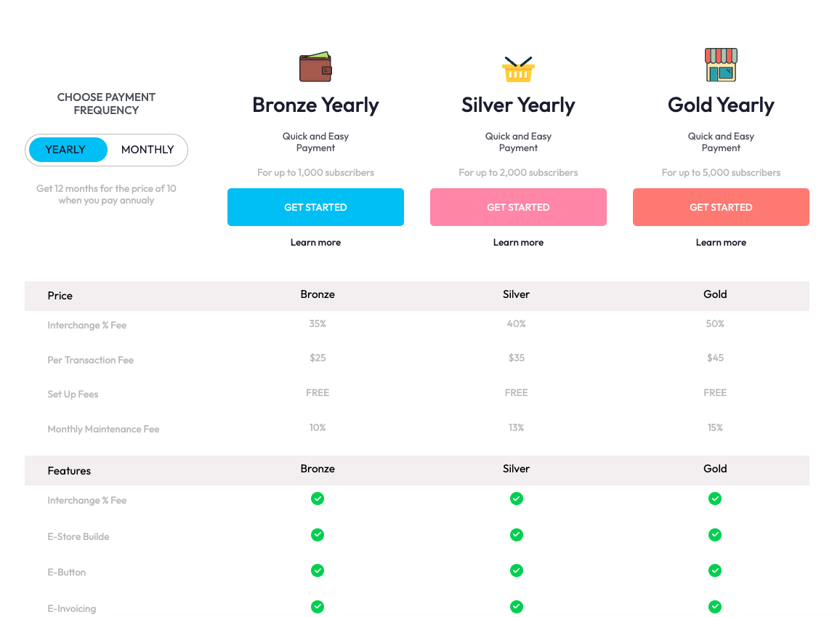Click Bronze's checkmark for Interchange % Fee
The height and width of the screenshot is (617, 840).
[x=318, y=499]
